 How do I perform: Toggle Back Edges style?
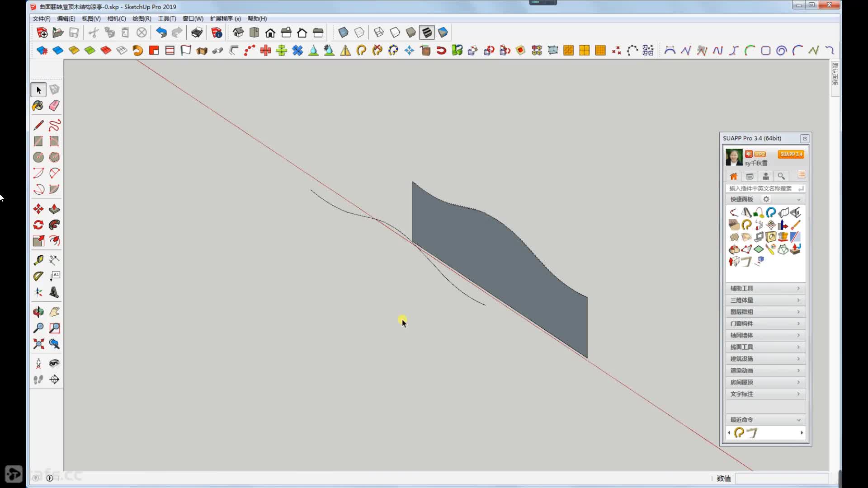coord(359,33)
